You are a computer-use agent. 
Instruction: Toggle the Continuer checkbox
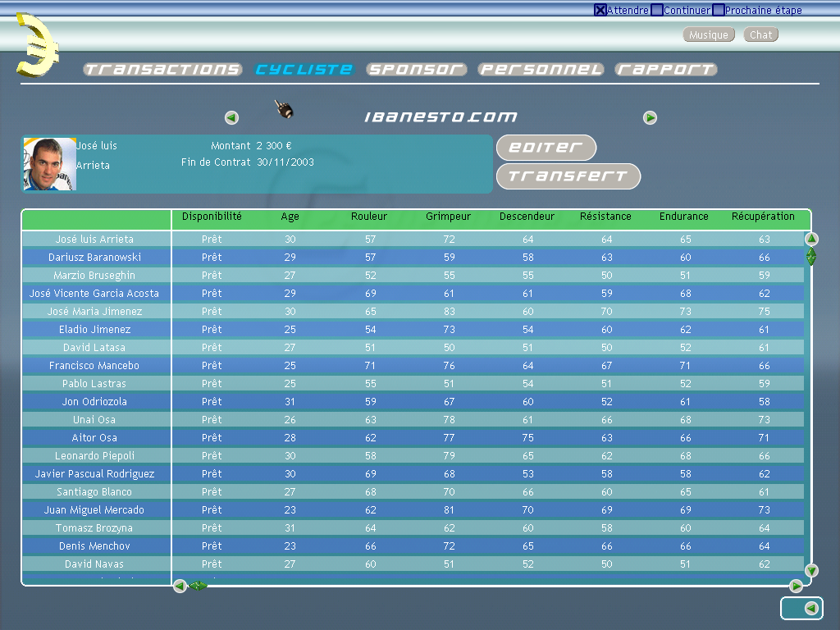tap(657, 10)
